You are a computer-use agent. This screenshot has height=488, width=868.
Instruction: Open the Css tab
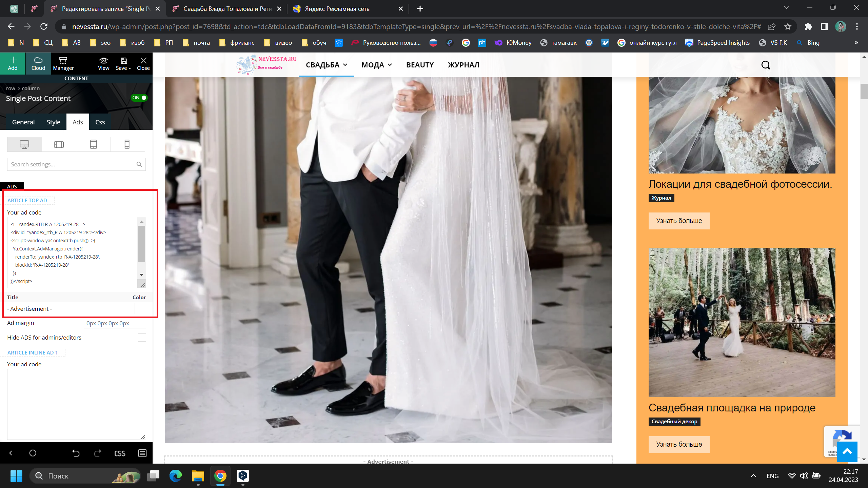point(100,122)
